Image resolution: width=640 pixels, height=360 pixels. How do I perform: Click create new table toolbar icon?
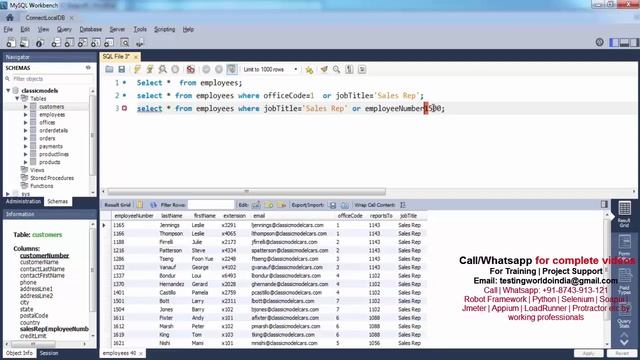coord(69,42)
